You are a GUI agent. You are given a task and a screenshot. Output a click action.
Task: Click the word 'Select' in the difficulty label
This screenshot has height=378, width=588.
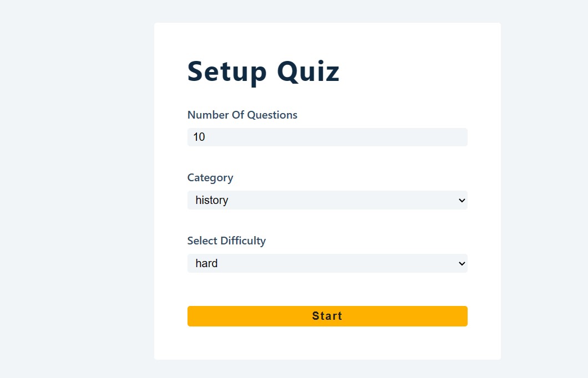tap(202, 241)
